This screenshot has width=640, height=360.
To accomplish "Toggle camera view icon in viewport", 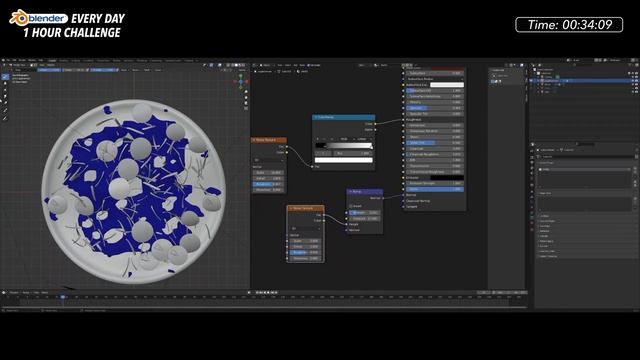I will [246, 103].
